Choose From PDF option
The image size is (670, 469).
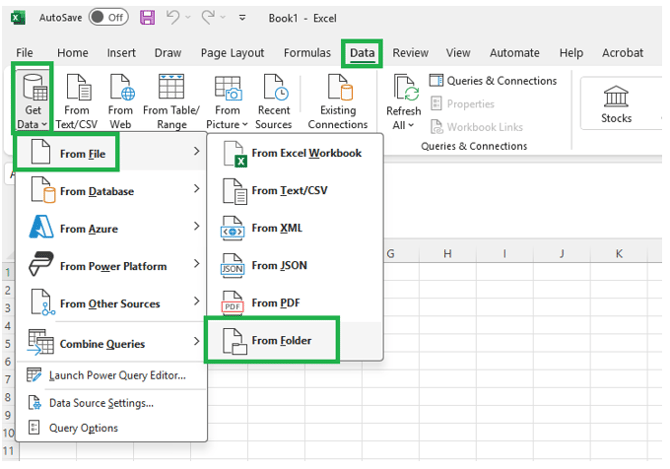(295, 303)
